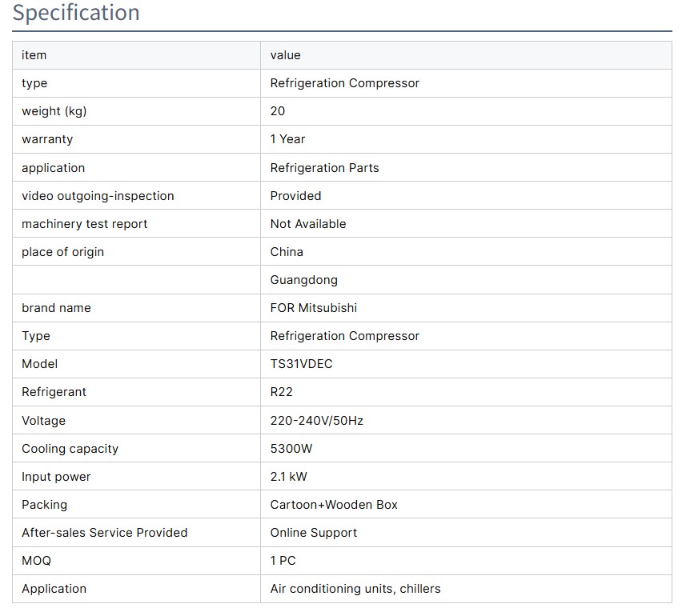Click the '5300W' cooling capacity value
The width and height of the screenshot is (686, 616).
(291, 449)
